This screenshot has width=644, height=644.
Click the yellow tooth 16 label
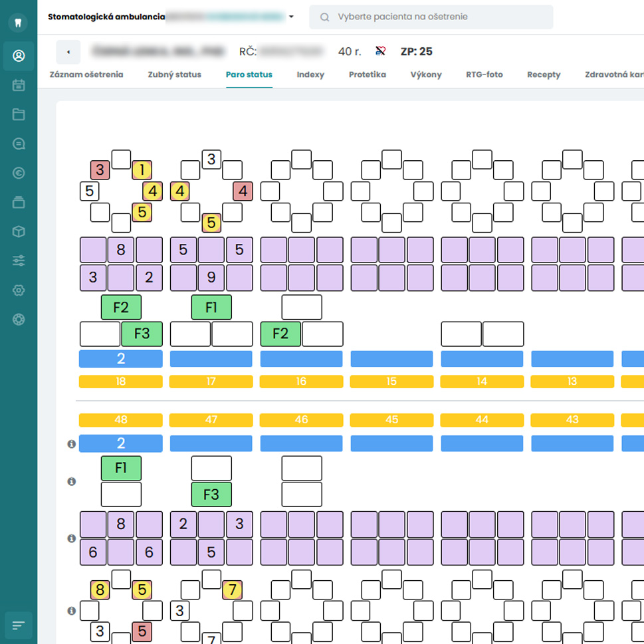tap(301, 381)
